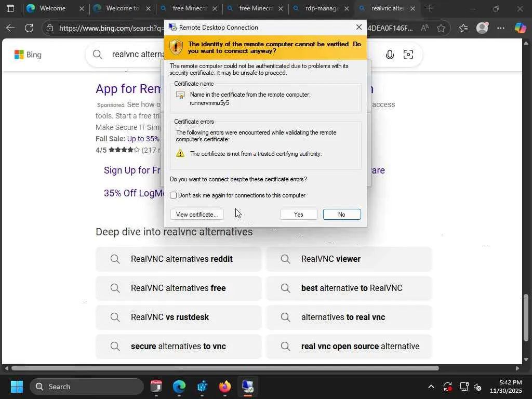
Task: Open 'Sign Up for Fr' link
Action: pos(132,170)
